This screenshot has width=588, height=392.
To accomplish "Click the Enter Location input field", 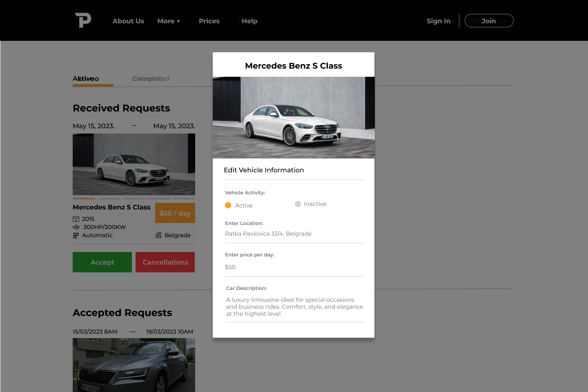I will [294, 234].
